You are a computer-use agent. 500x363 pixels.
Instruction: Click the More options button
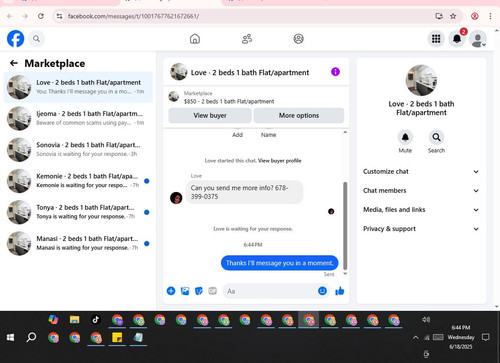tap(299, 115)
